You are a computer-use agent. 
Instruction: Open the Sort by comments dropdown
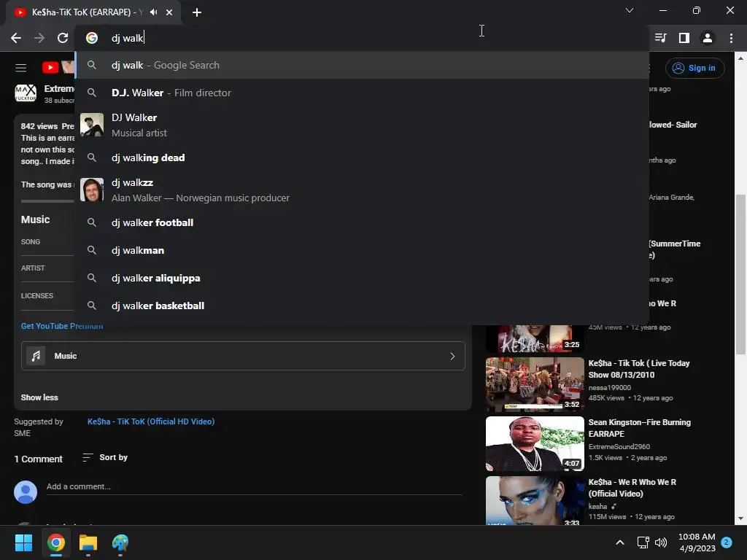pos(105,457)
